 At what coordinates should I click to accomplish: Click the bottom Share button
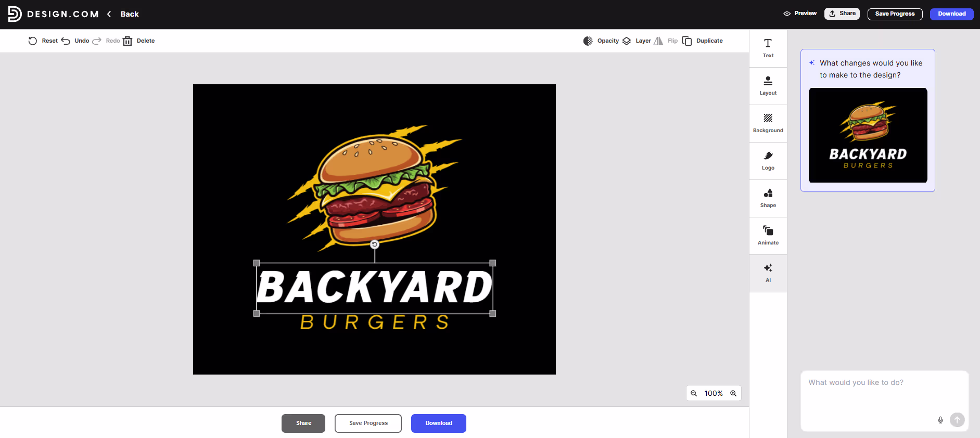(303, 423)
